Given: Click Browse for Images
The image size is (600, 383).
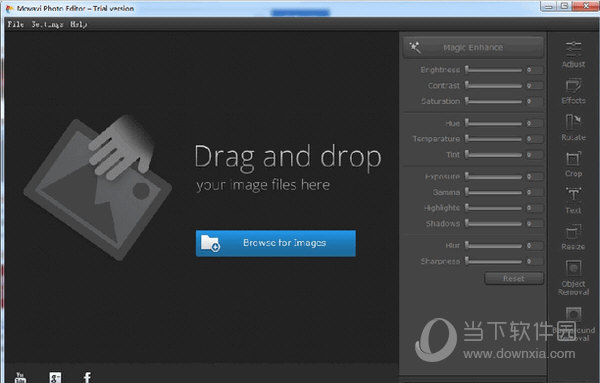Looking at the screenshot, I should [276, 243].
